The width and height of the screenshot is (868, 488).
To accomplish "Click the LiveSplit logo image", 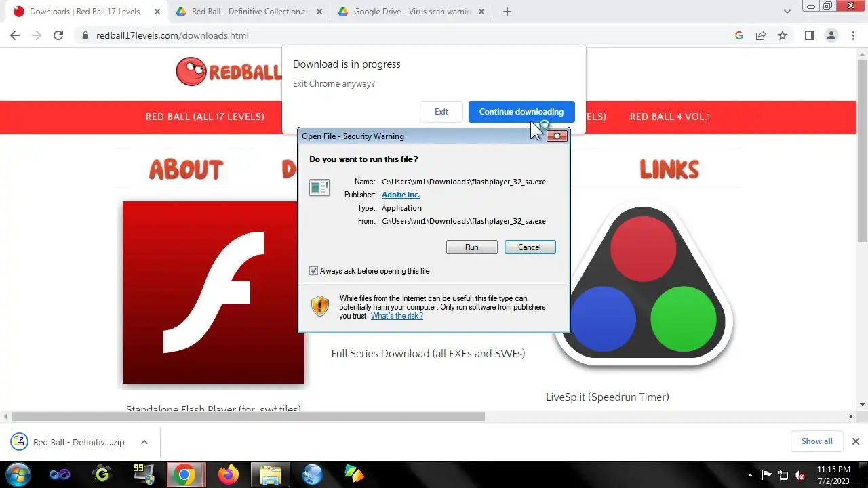I will pyautogui.click(x=642, y=285).
